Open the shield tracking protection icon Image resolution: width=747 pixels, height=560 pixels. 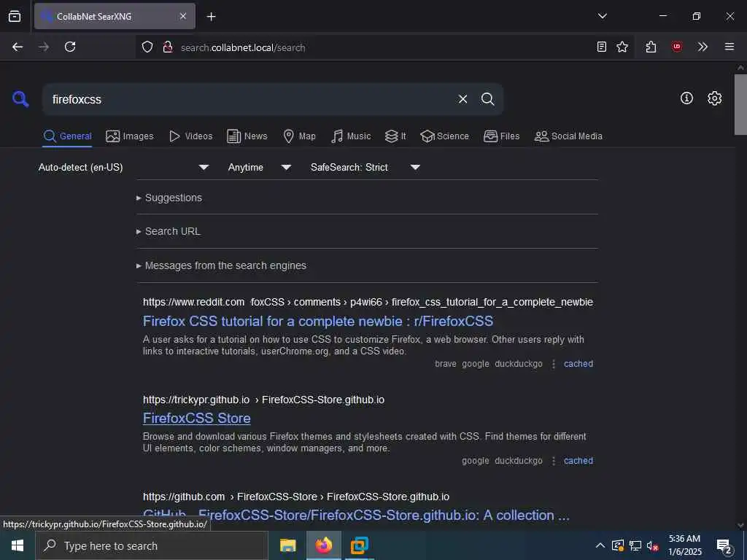point(147,47)
